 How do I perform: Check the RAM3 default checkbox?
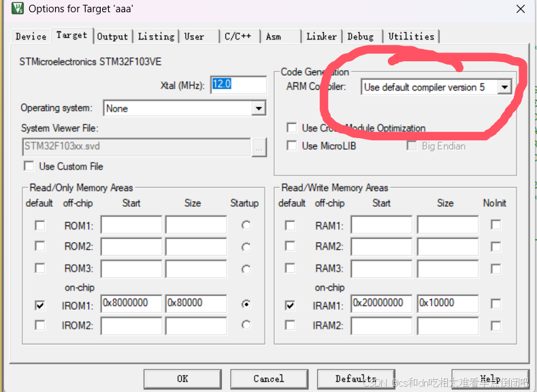coord(290,267)
